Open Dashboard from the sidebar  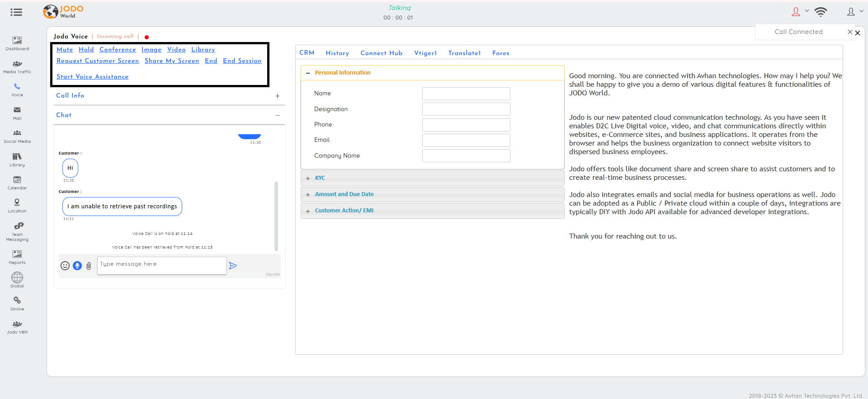point(17,43)
